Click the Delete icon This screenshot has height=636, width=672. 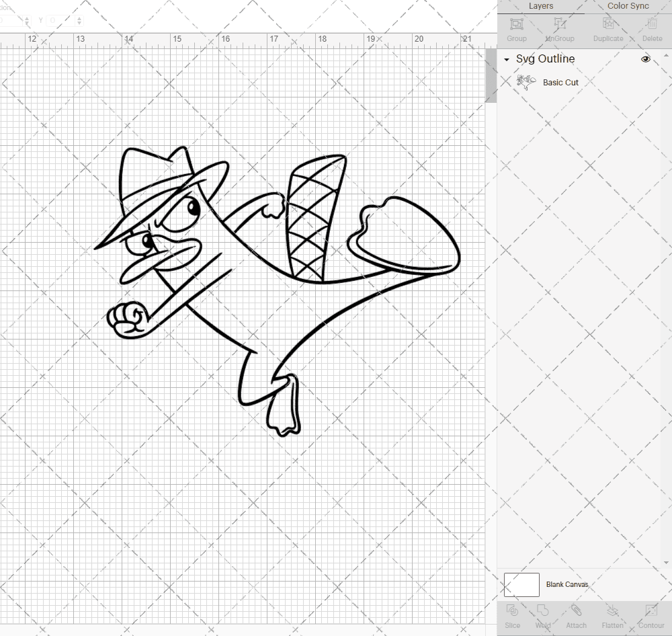652,28
